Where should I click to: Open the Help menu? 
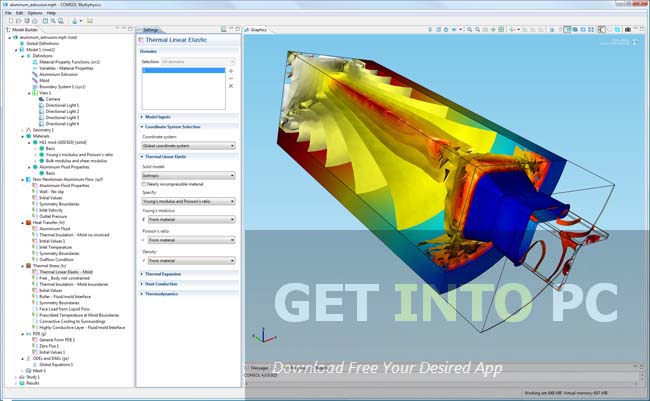(x=51, y=13)
